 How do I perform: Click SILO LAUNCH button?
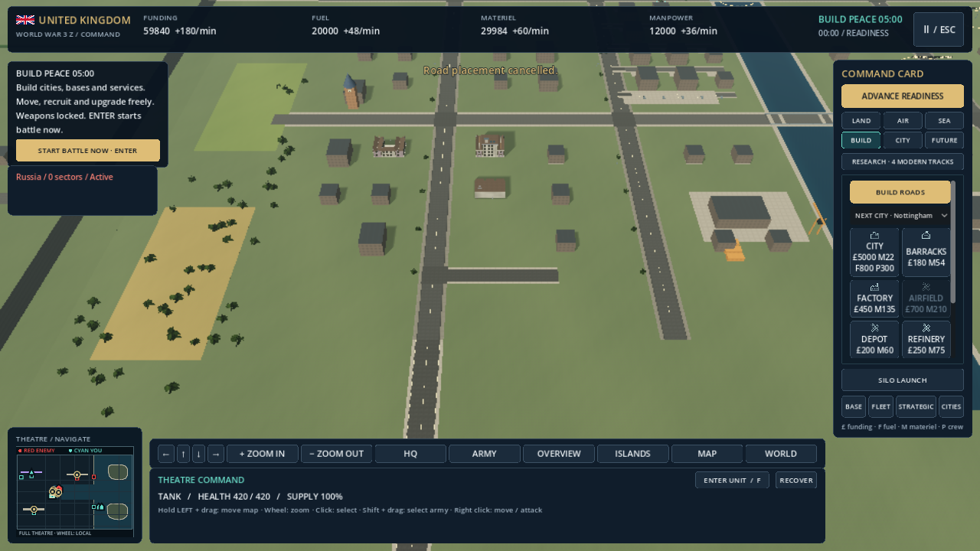point(903,380)
